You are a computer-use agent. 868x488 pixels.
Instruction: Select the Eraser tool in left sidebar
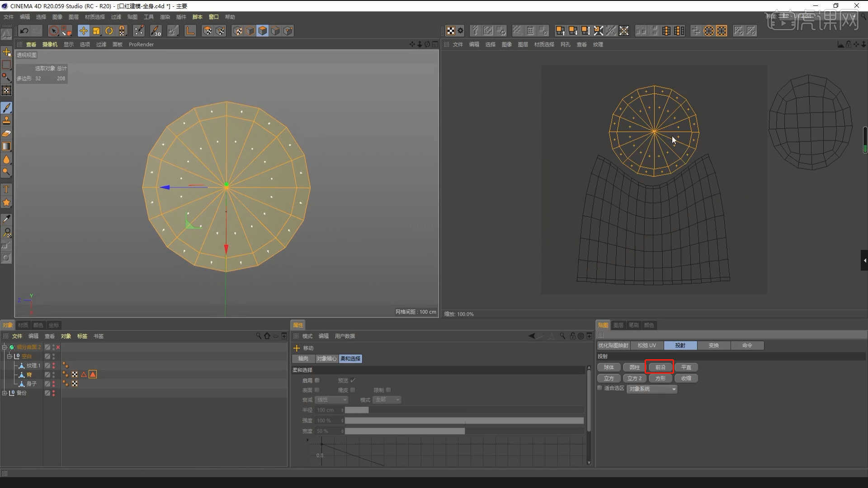6,134
